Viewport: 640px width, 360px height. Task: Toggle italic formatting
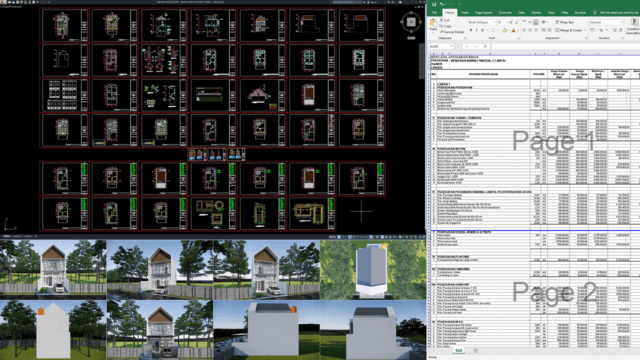(476, 30)
